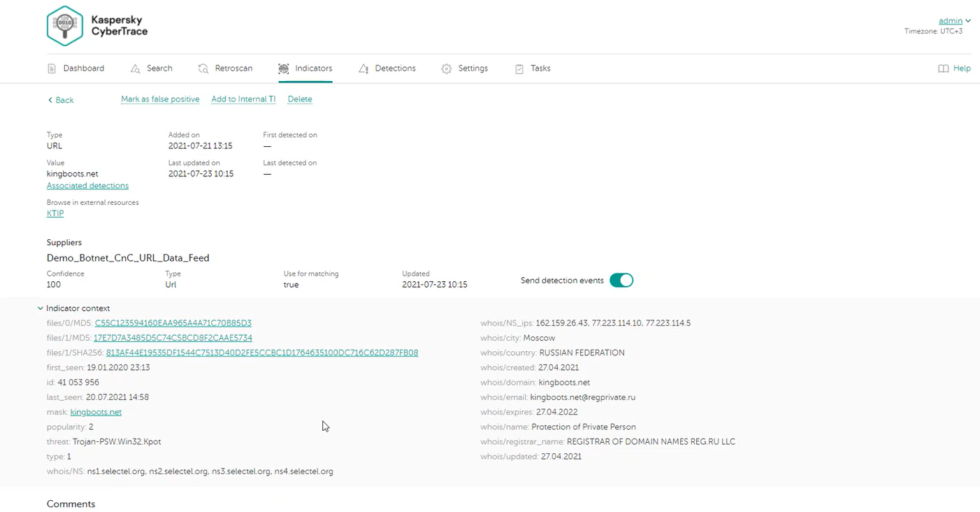Screen dimensions: 980x512
Task: Click the Use for matching value true
Action: (x=291, y=285)
